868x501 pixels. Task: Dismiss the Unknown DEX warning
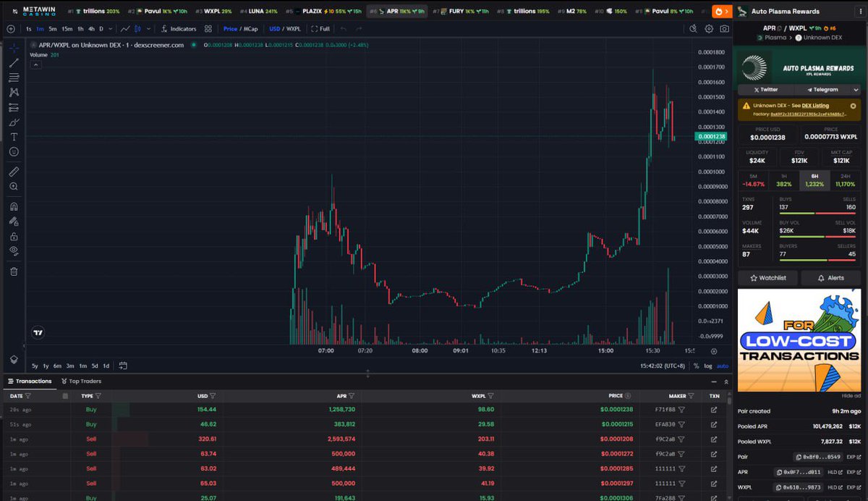pyautogui.click(x=853, y=106)
